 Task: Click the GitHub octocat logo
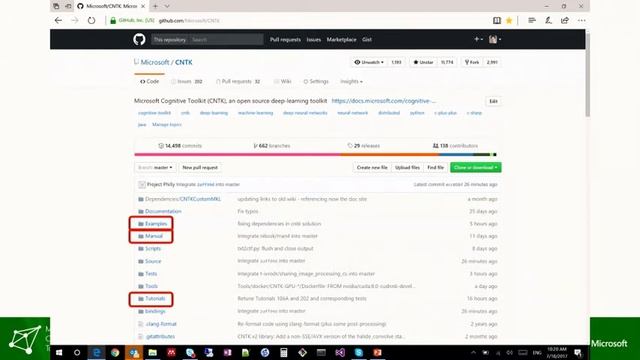pyautogui.click(x=139, y=40)
